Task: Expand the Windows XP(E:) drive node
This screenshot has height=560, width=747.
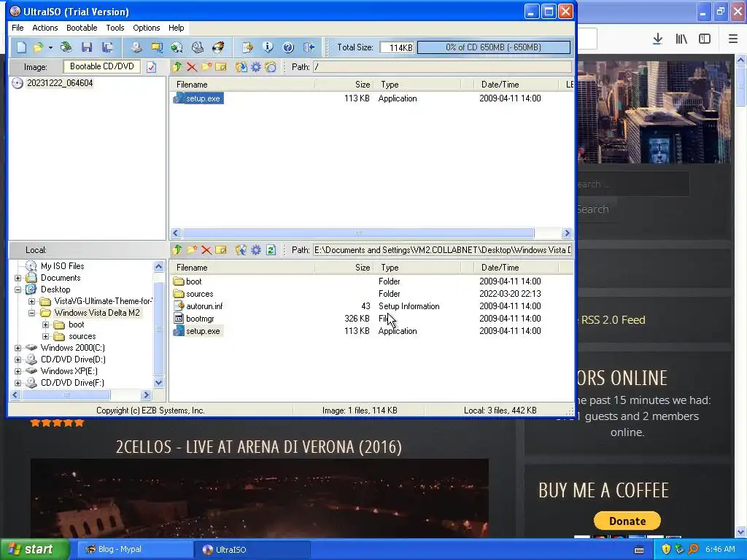Action: (18, 371)
